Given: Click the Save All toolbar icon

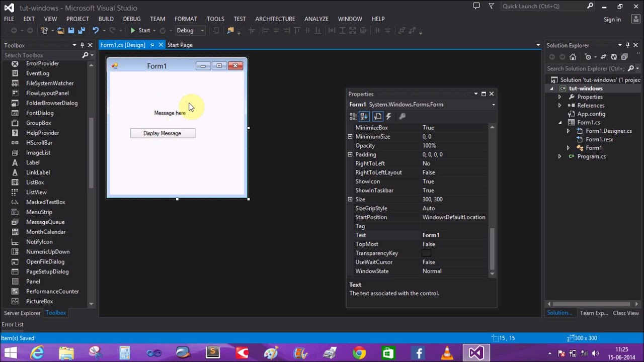Looking at the screenshot, I should tap(81, 31).
